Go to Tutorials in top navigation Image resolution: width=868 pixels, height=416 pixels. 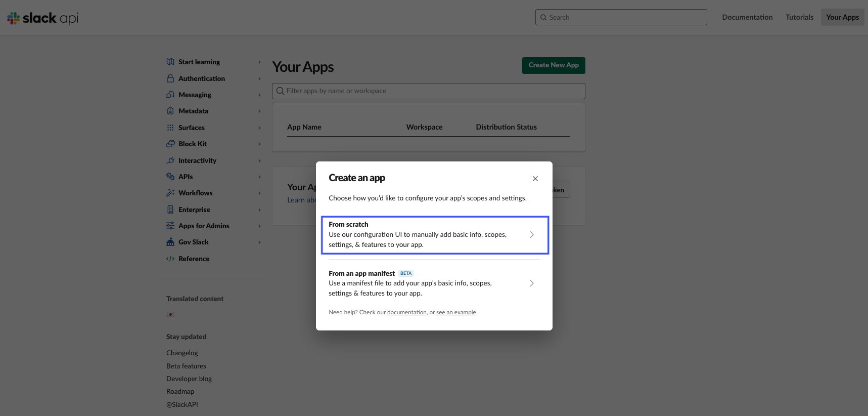(x=799, y=17)
